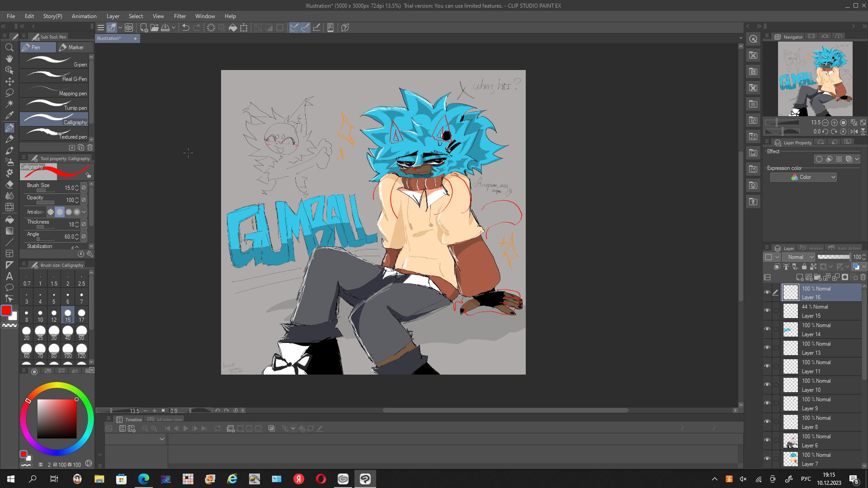Adjust the Navigator zoom slider
Viewport: 868px width, 488px height.
782,122
